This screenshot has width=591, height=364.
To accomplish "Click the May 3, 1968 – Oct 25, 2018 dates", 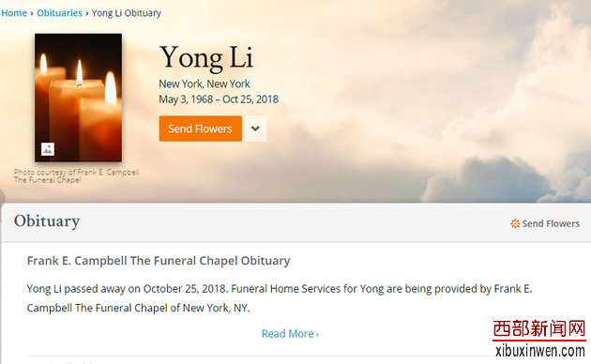I will (219, 99).
